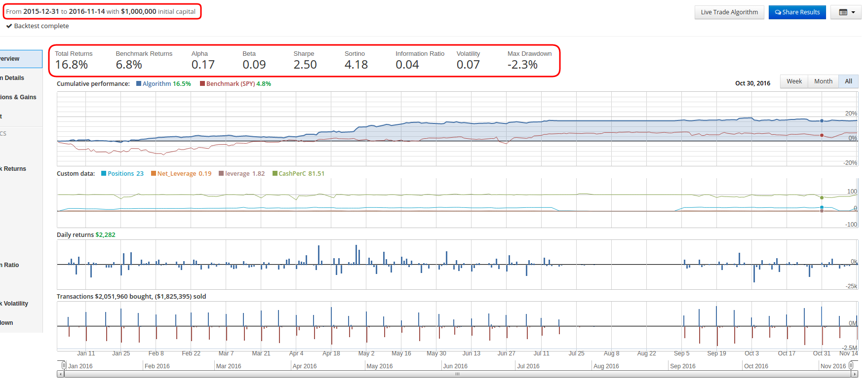Toggle the Net_Leverage series swatch
Viewport: 868px width, 389px height.
154,174
